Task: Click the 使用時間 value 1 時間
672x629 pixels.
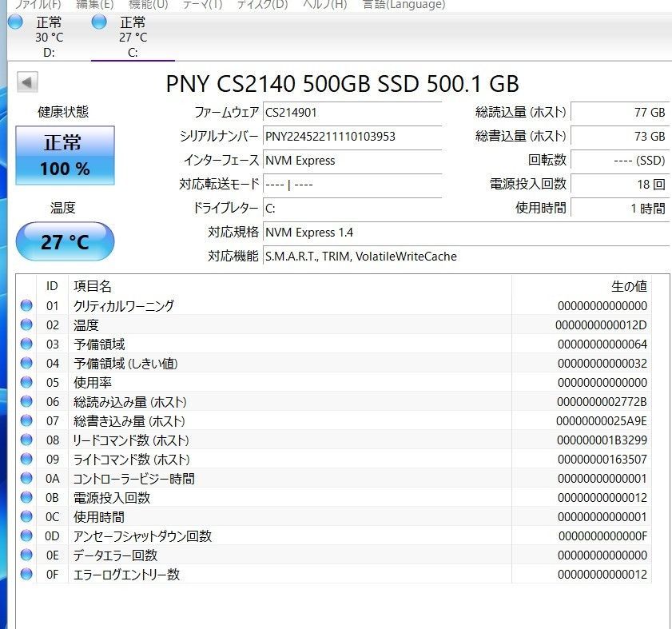Action: pos(620,209)
